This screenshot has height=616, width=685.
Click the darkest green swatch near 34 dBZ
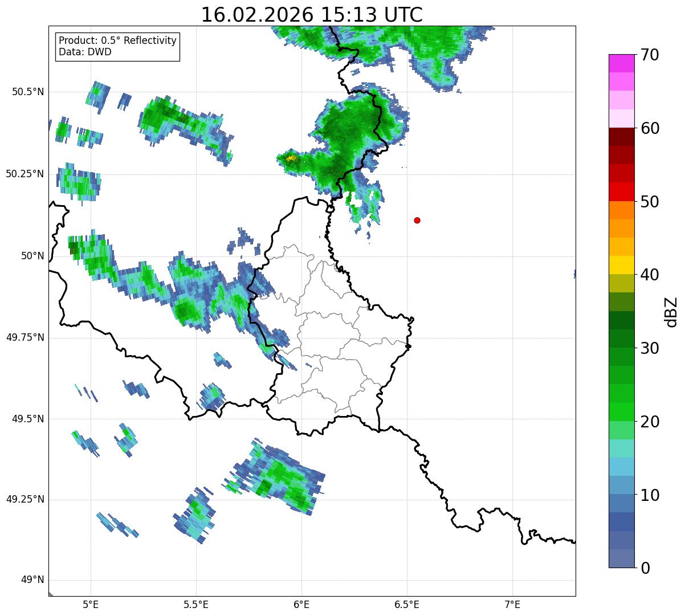[621, 320]
